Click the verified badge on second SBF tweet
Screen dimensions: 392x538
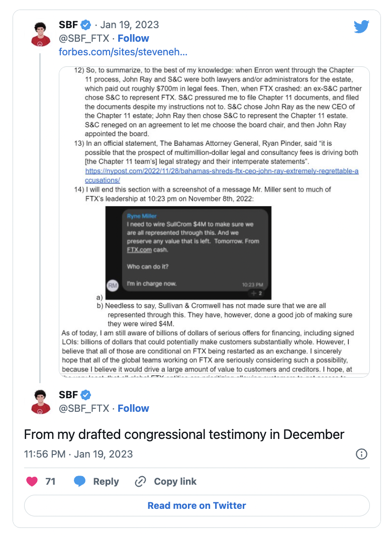pyautogui.click(x=86, y=394)
